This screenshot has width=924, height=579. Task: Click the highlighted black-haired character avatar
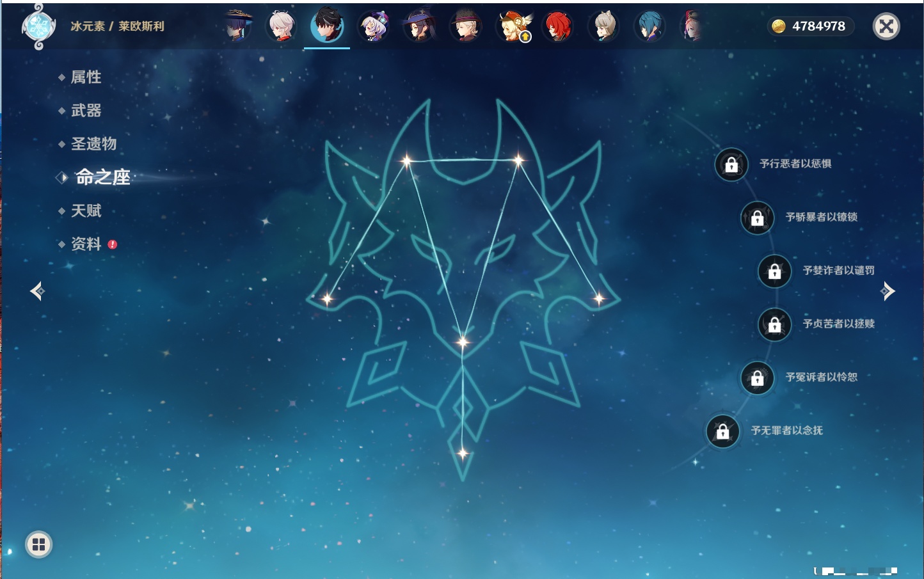[327, 26]
